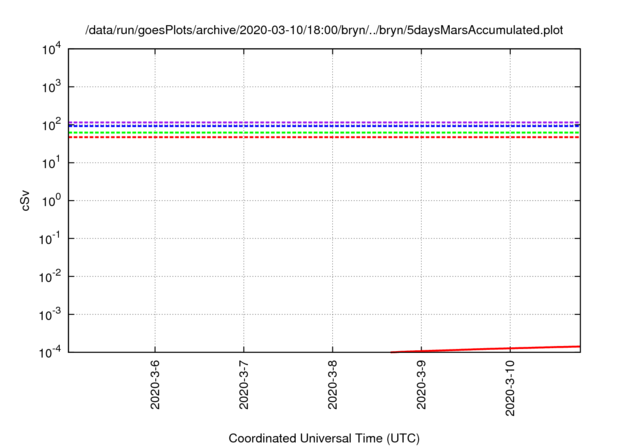Select the 10^2 y-axis label
The height and width of the screenshot is (448, 640).
point(51,125)
